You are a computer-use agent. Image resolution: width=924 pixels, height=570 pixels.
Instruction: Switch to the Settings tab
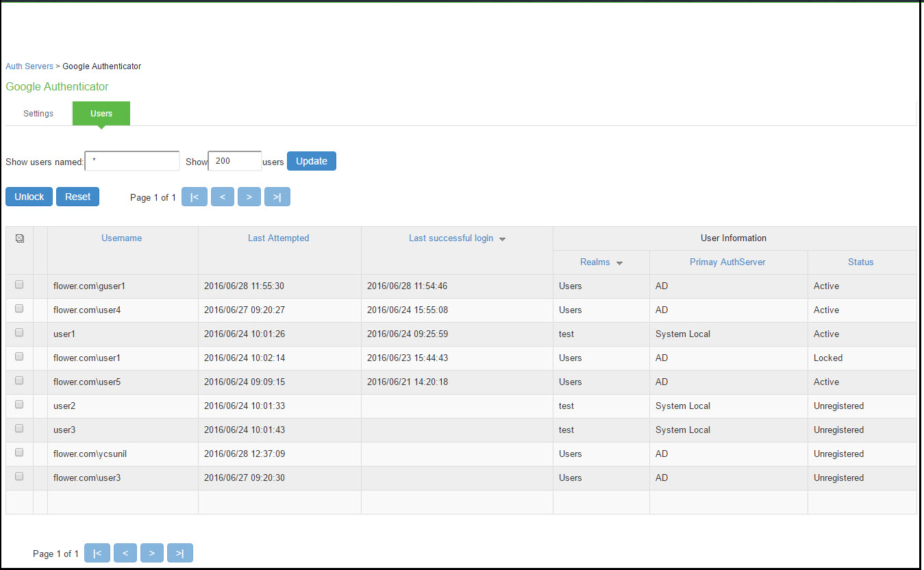click(38, 114)
